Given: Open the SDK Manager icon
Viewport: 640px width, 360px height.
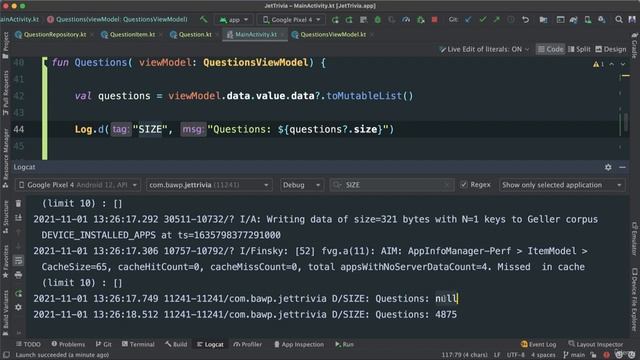Looking at the screenshot, I should (x=602, y=20).
